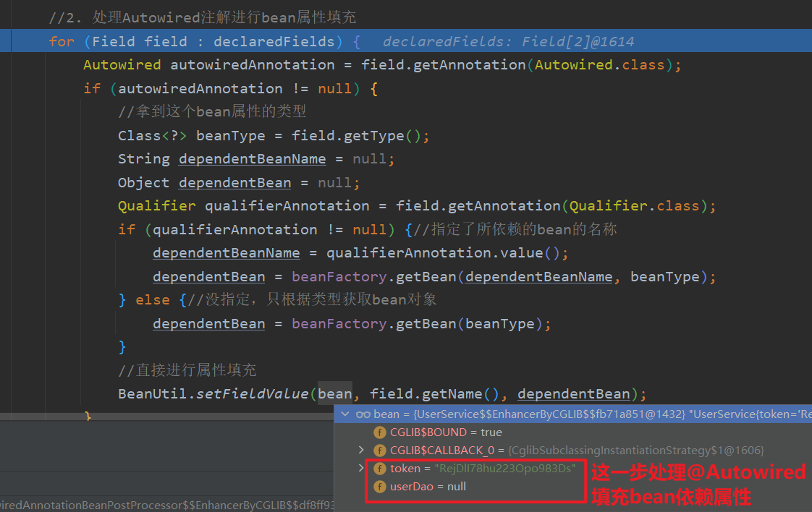Collapse the bean root node
Image resolution: width=812 pixels, height=512 pixels.
point(345,414)
